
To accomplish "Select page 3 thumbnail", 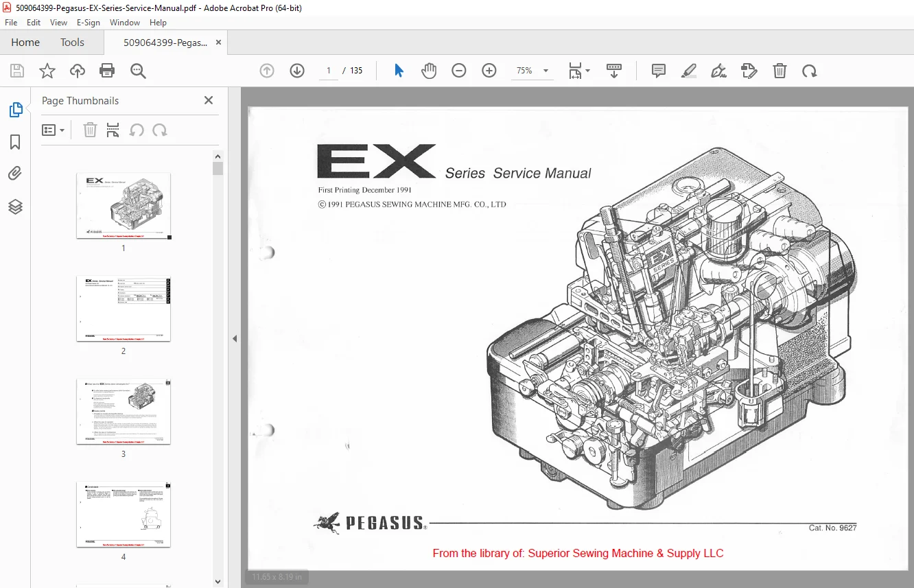I will [124, 412].
